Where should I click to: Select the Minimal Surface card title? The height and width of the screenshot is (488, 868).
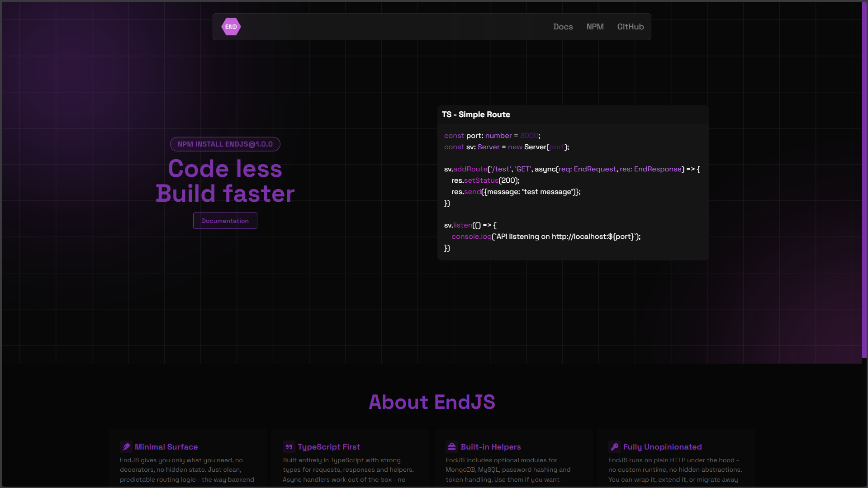pyautogui.click(x=166, y=447)
